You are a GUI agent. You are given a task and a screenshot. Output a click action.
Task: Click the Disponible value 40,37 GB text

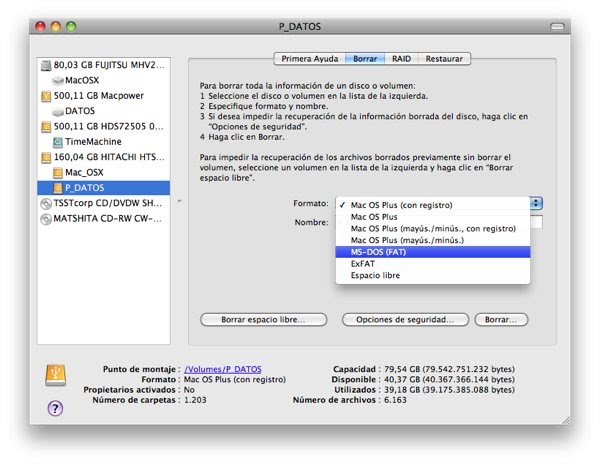pos(449,380)
